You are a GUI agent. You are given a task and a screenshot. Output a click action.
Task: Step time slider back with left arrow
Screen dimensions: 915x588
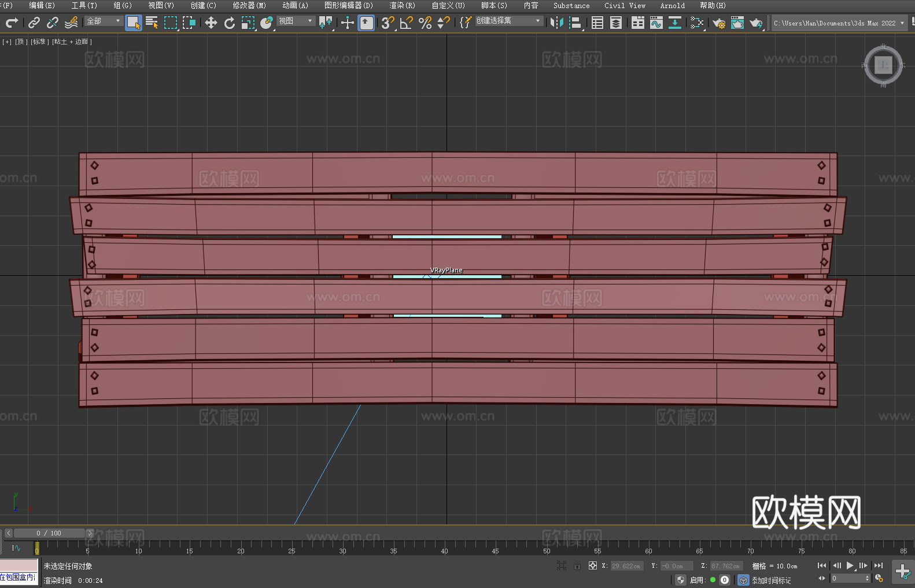pos(9,533)
